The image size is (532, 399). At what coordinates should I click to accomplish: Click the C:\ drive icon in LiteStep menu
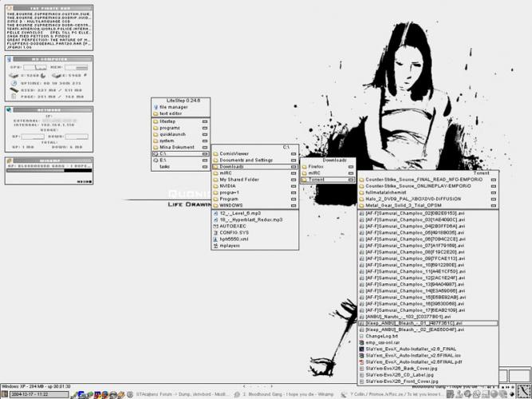click(x=156, y=153)
